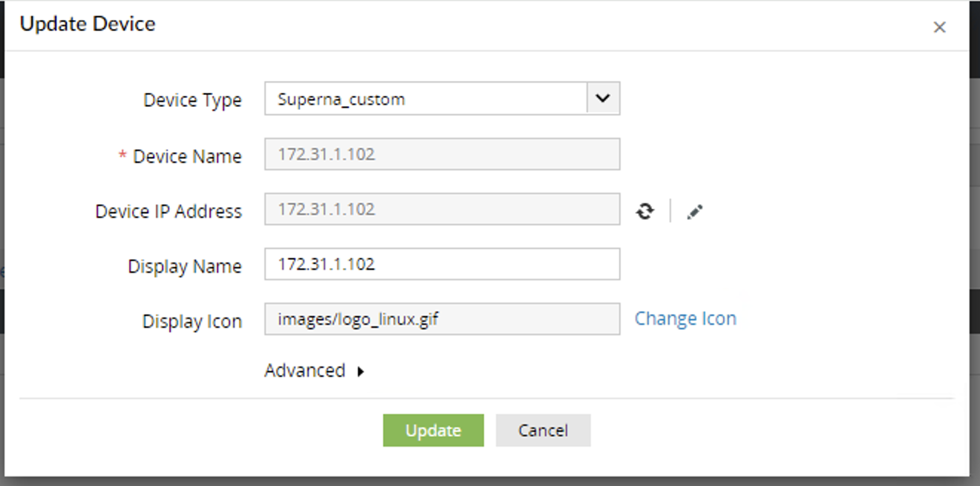Open the Change Icon link

(685, 318)
